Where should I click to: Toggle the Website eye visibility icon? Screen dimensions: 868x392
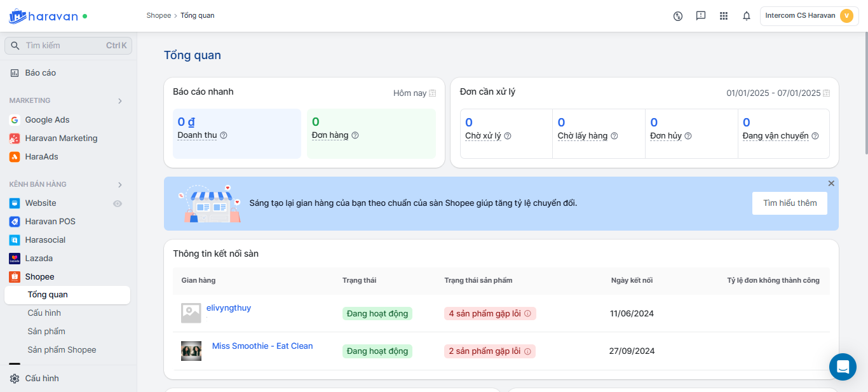118,204
